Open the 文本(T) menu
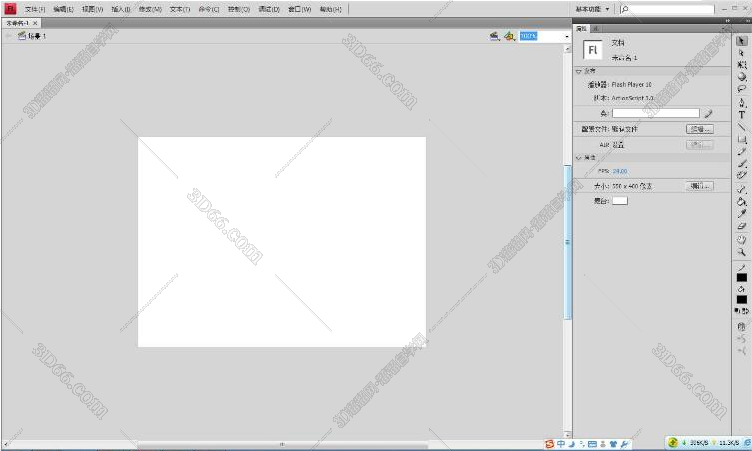 (180, 9)
